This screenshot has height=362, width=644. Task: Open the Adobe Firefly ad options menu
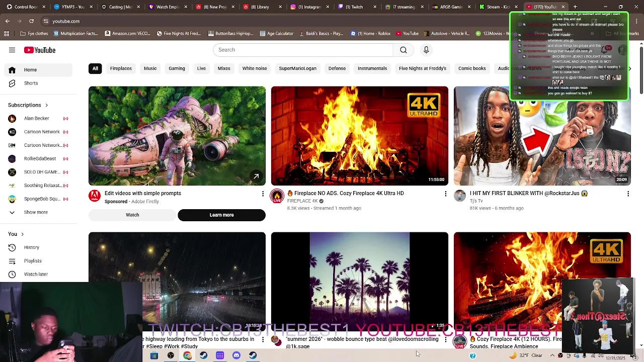click(x=263, y=194)
